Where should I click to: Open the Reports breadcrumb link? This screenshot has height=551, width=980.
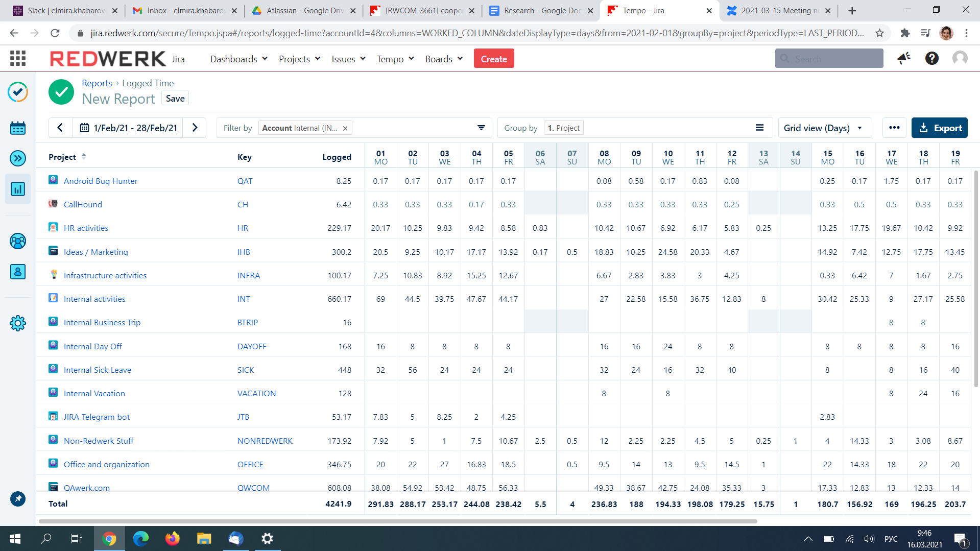tap(97, 83)
